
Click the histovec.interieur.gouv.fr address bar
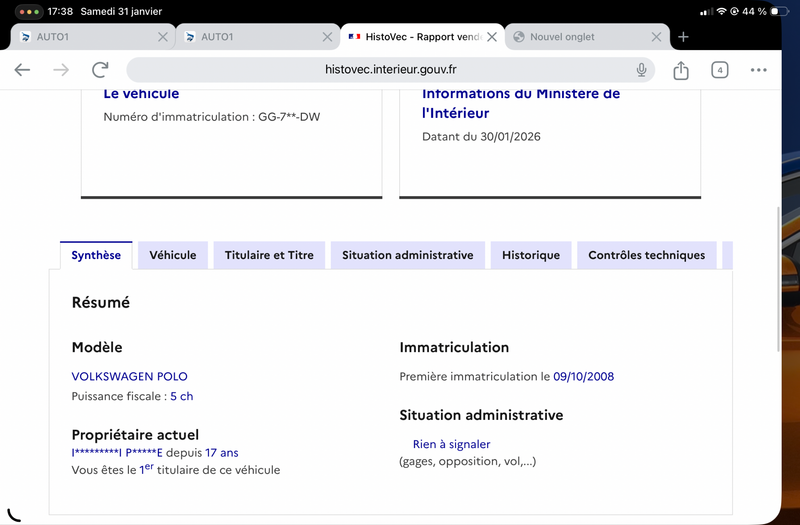(390, 70)
